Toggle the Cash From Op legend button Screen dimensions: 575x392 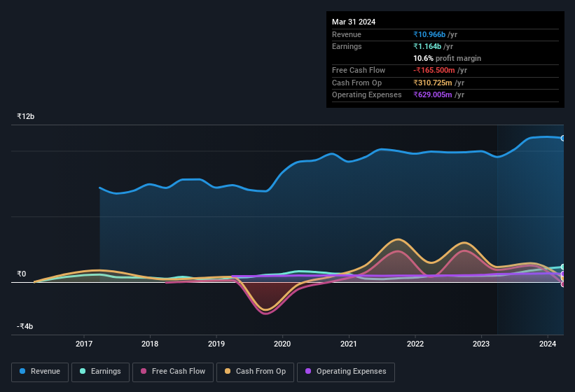point(255,372)
